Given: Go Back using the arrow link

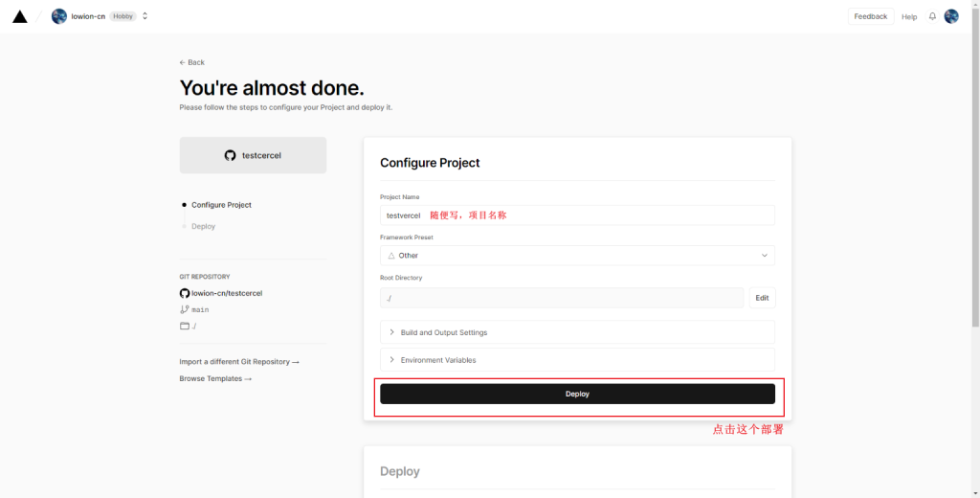Looking at the screenshot, I should pos(191,62).
